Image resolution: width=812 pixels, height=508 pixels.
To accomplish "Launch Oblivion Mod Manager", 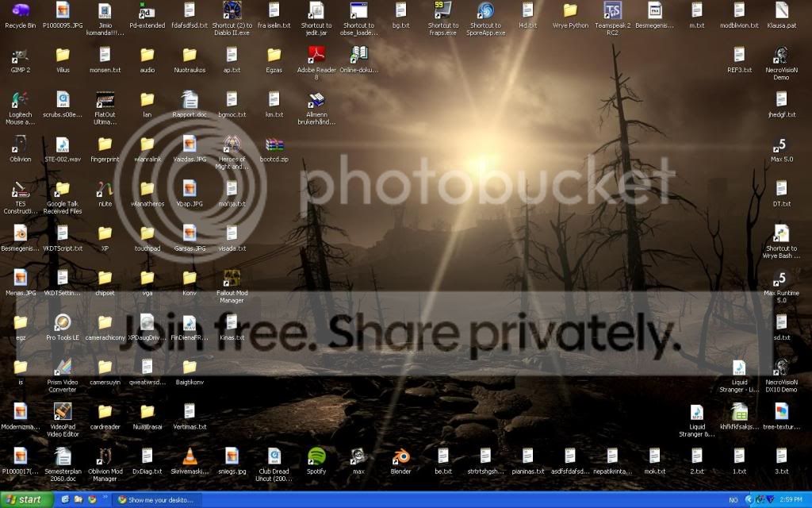I will coord(105,456).
